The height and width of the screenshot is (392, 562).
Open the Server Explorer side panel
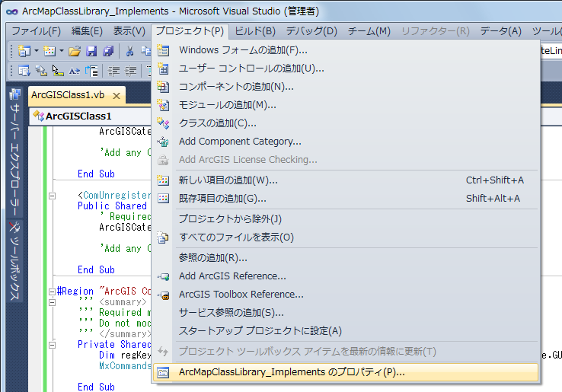pos(14,153)
